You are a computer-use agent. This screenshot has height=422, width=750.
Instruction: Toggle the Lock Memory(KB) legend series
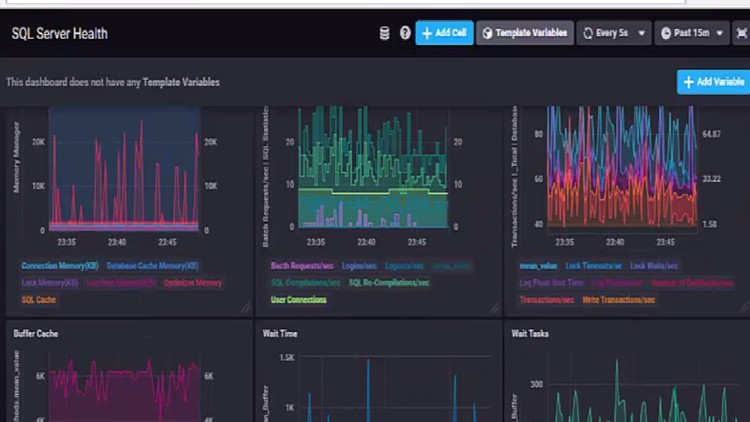tap(50, 282)
